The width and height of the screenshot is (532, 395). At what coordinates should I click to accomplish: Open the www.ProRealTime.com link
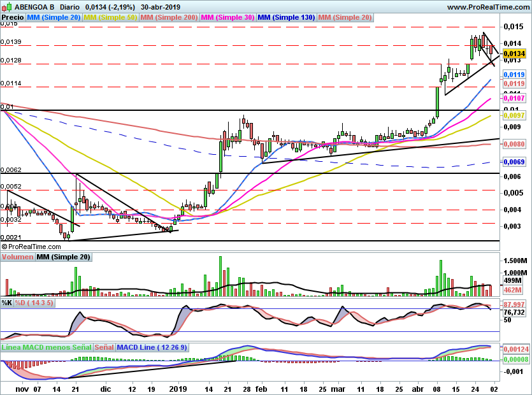coord(488,7)
